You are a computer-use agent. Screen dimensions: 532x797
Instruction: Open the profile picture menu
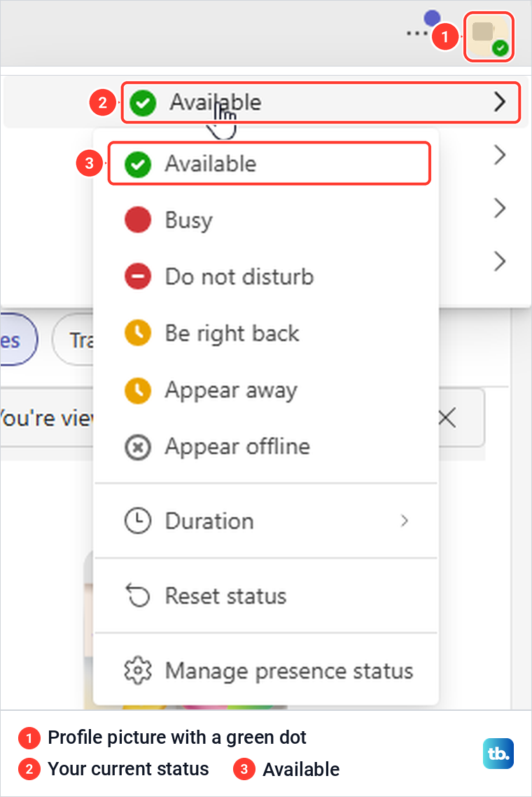[489, 36]
